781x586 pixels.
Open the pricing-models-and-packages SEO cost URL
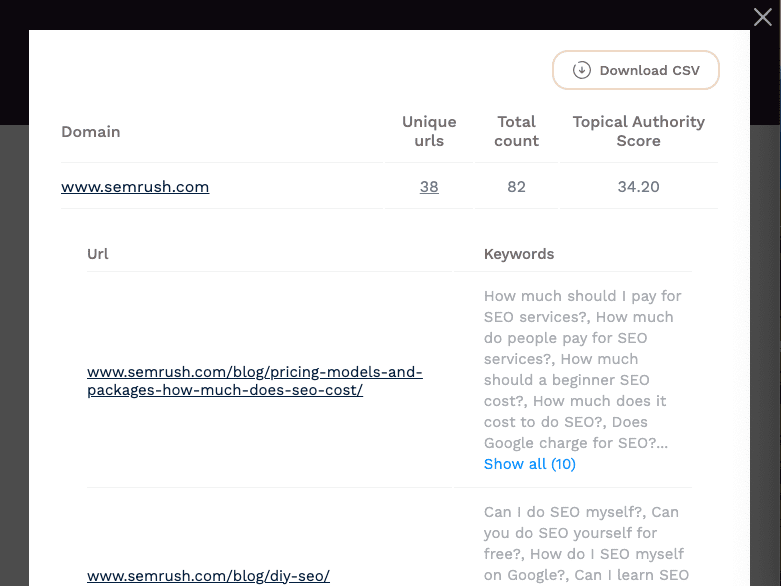click(255, 381)
